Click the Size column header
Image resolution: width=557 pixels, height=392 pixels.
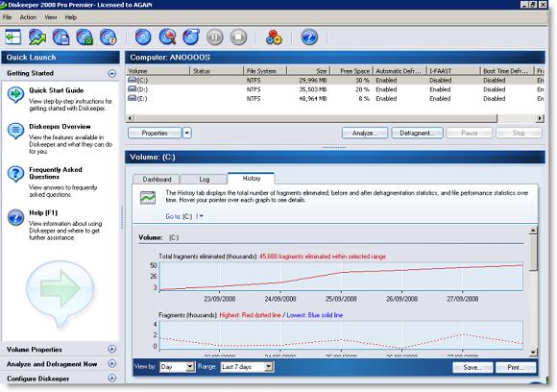tap(308, 71)
